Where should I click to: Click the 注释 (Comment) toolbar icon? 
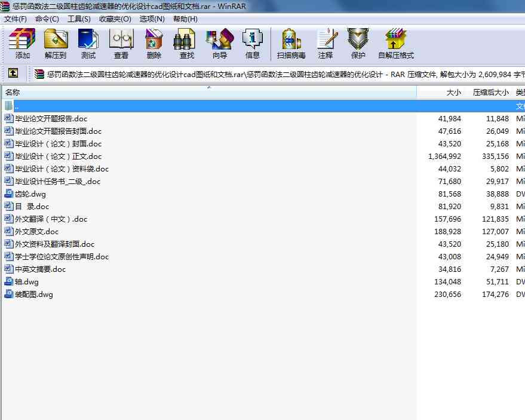326,43
